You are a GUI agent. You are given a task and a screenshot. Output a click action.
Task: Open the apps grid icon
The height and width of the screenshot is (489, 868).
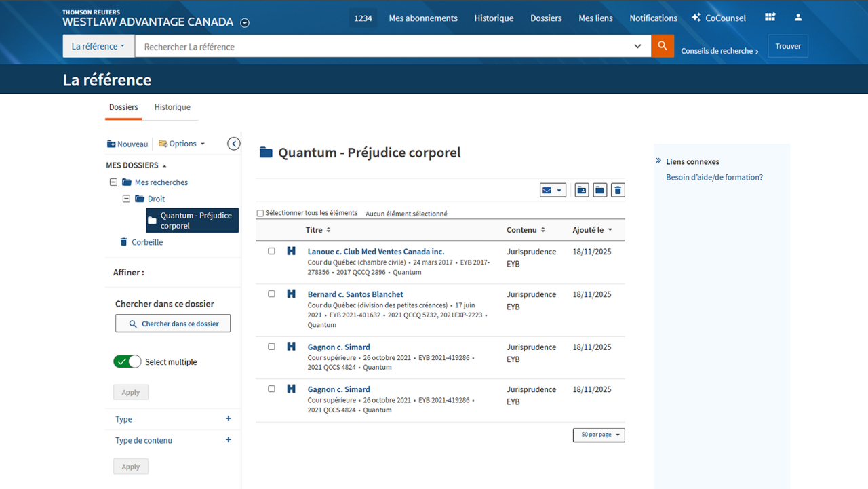tap(770, 18)
